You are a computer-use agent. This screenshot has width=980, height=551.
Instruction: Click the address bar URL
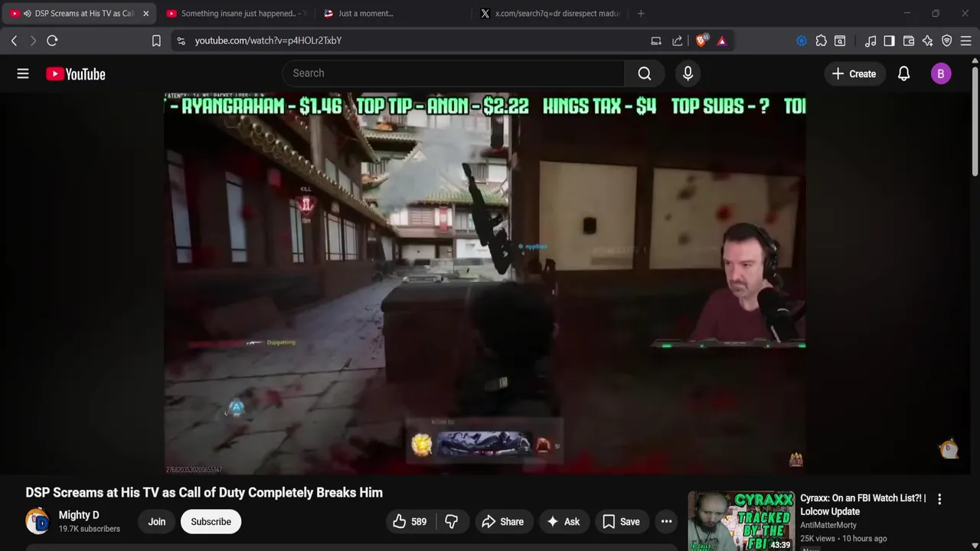(268, 41)
